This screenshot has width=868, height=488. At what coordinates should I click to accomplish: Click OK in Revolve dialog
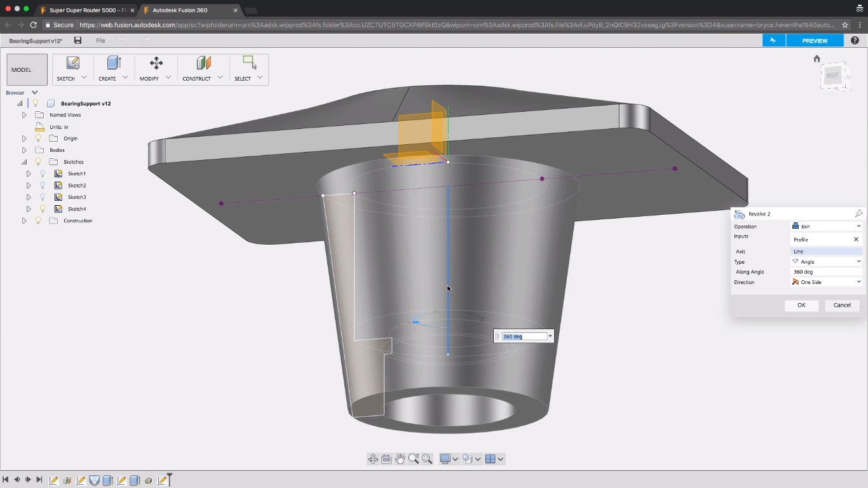tap(801, 305)
